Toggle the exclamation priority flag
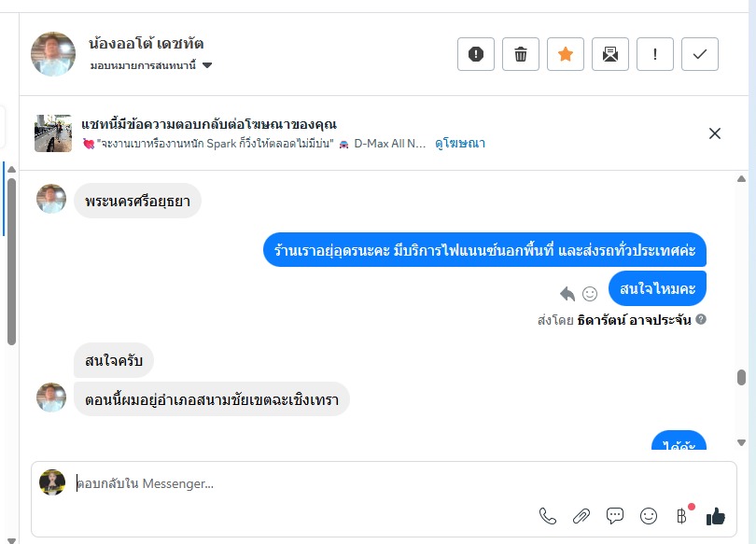 655,54
